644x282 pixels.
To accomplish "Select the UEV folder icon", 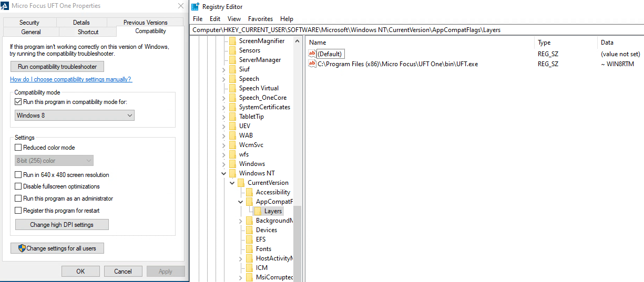I will tap(232, 126).
